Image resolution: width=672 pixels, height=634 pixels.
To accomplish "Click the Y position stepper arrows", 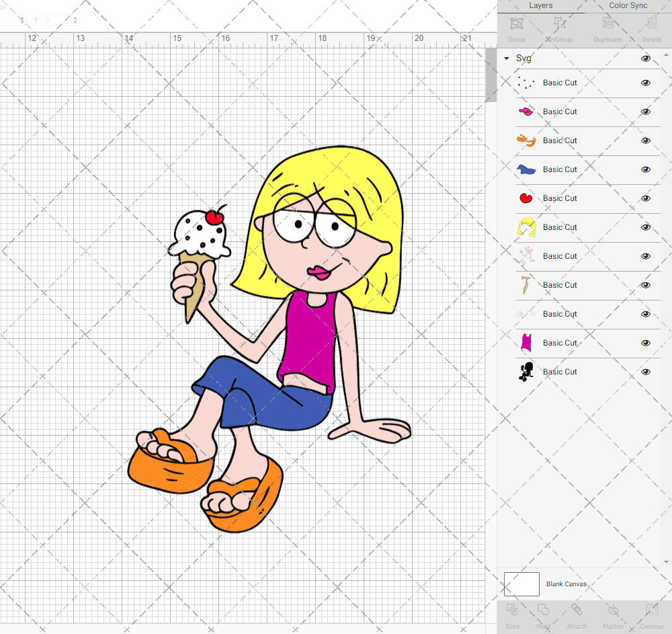I will pyautogui.click(x=75, y=20).
